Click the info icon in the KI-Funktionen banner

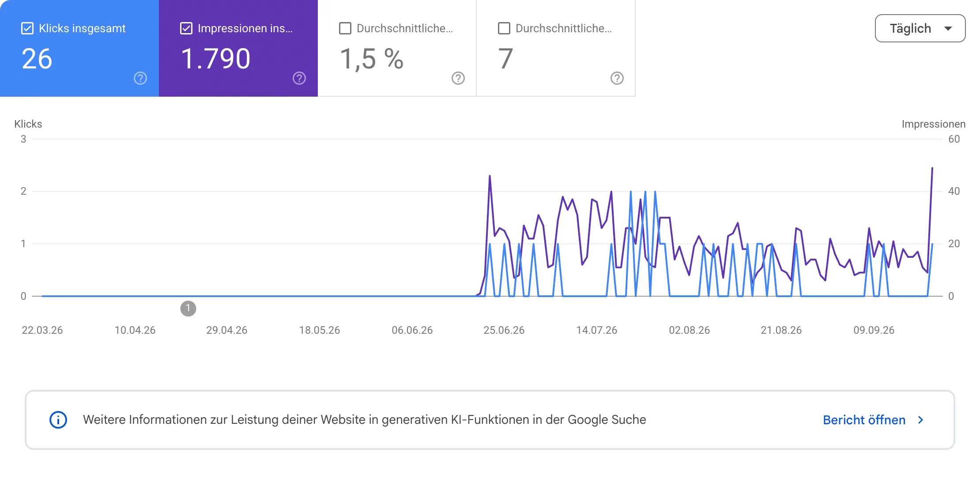[x=58, y=420]
